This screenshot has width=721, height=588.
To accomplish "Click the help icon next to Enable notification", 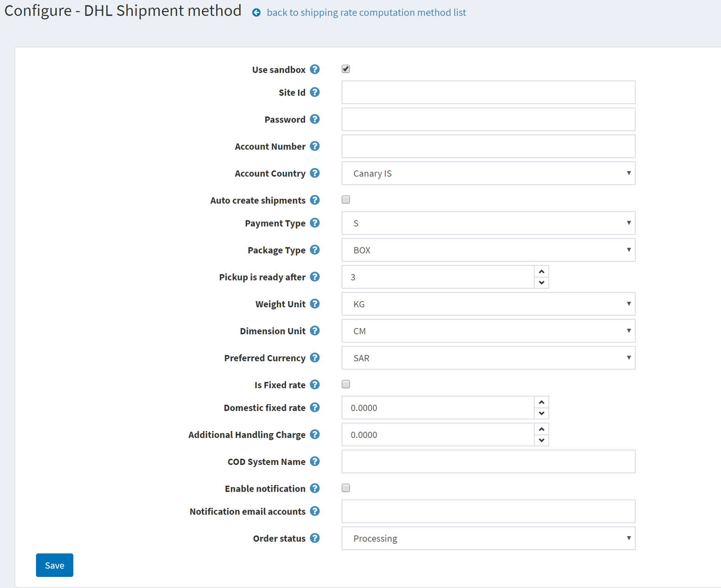I will coord(315,488).
